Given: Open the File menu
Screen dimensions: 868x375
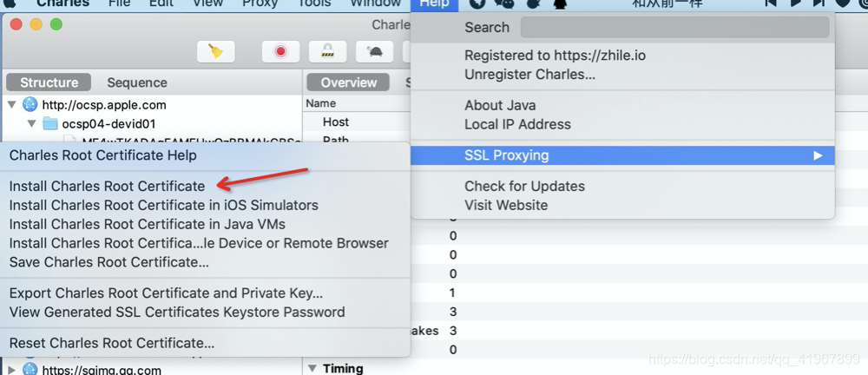Looking at the screenshot, I should coord(120,3).
